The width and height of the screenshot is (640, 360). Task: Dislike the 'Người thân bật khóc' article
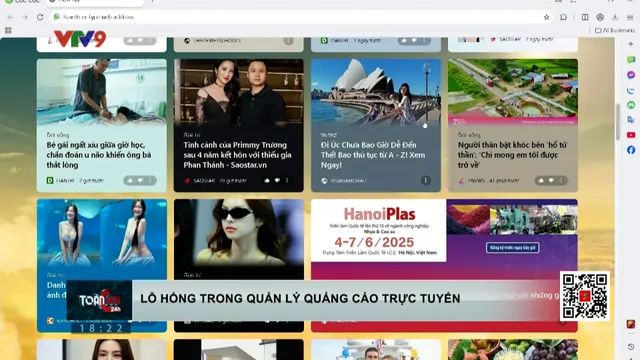coord(551,180)
